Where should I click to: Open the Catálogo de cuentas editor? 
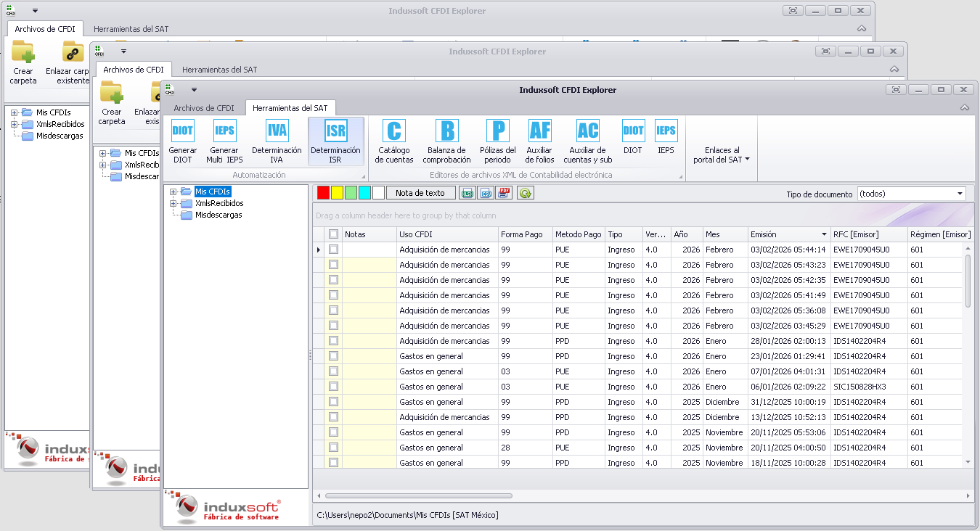point(394,141)
